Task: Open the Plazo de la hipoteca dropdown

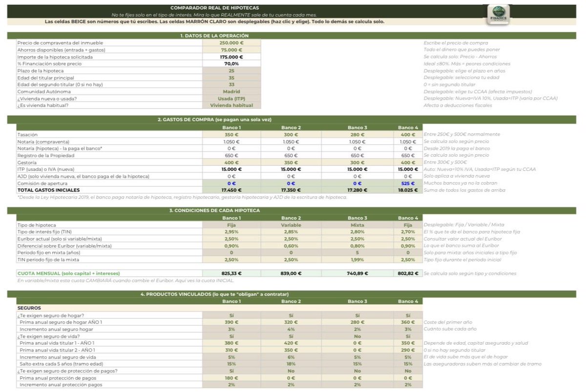Action: (231, 71)
